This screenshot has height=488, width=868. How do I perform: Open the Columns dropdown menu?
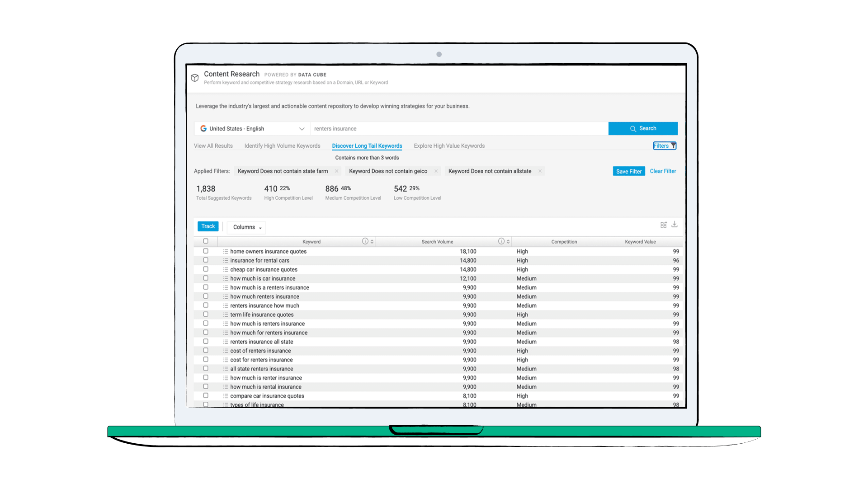[x=246, y=227]
